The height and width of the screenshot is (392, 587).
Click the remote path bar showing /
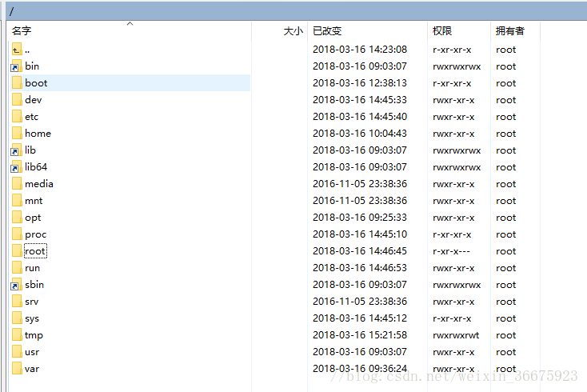(x=296, y=11)
